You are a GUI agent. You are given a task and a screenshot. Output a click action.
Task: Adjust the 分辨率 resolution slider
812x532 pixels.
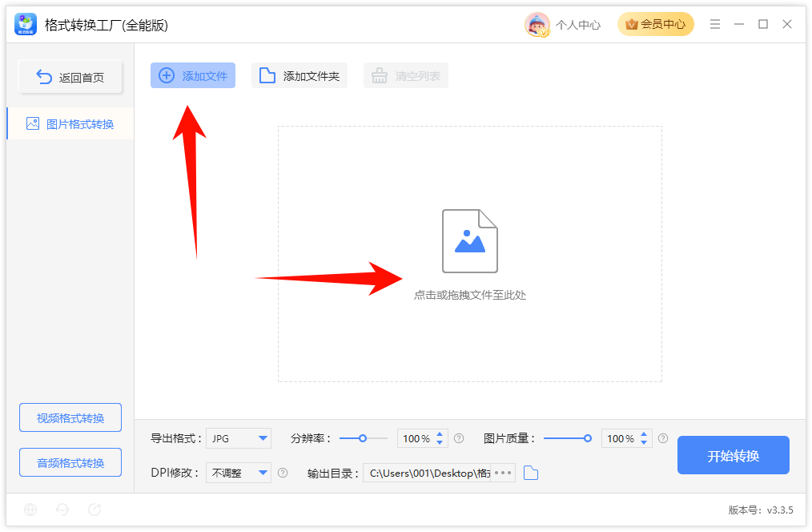point(363,438)
